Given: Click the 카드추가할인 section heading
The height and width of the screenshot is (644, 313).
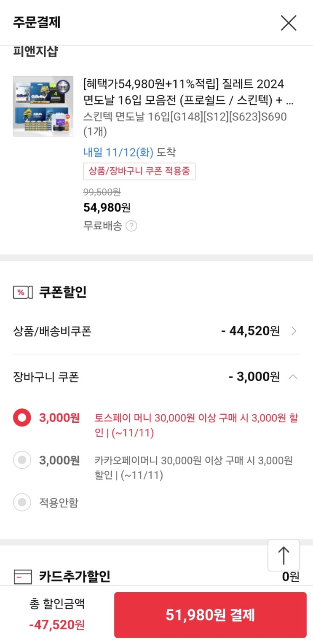Looking at the screenshot, I should [x=75, y=576].
